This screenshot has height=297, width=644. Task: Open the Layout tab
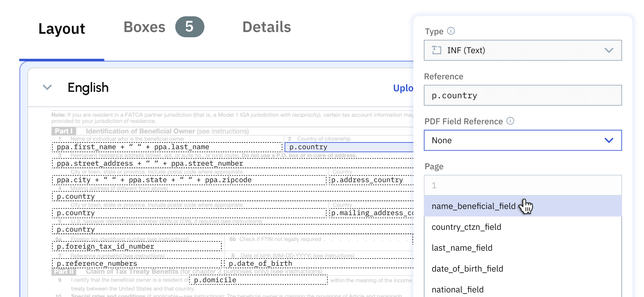coord(62,29)
